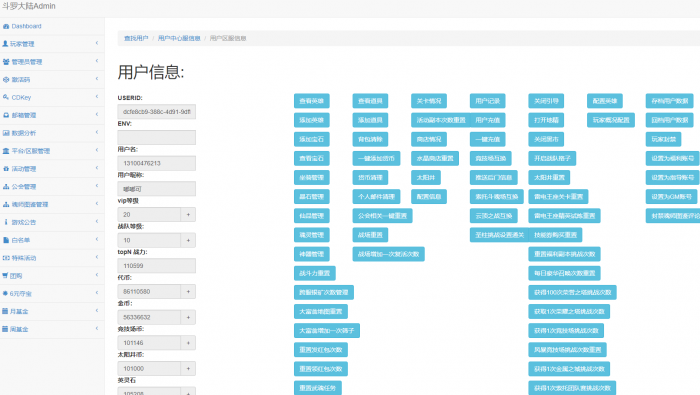Expand the 管理员管理 menu chevron
Image resolution: width=700 pixels, height=395 pixels.
tap(97, 61)
